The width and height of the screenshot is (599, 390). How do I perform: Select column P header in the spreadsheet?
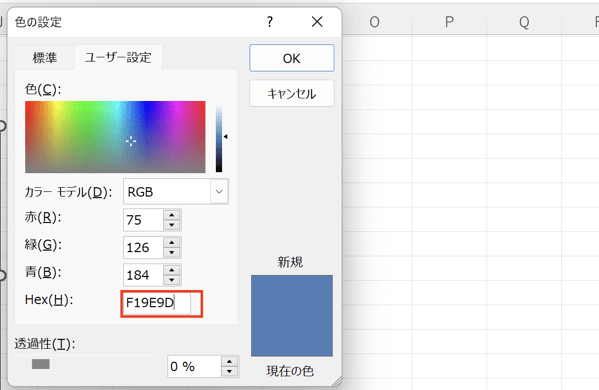449,22
